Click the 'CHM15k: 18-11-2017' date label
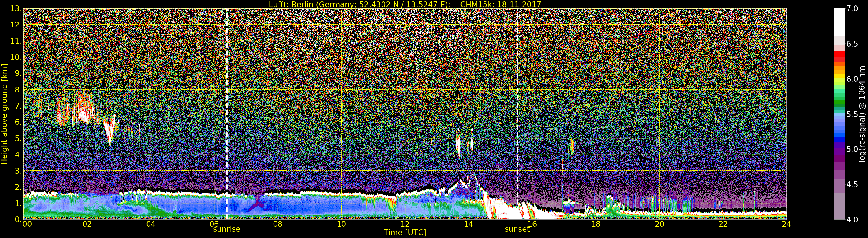The image size is (868, 238). [x=500, y=4]
